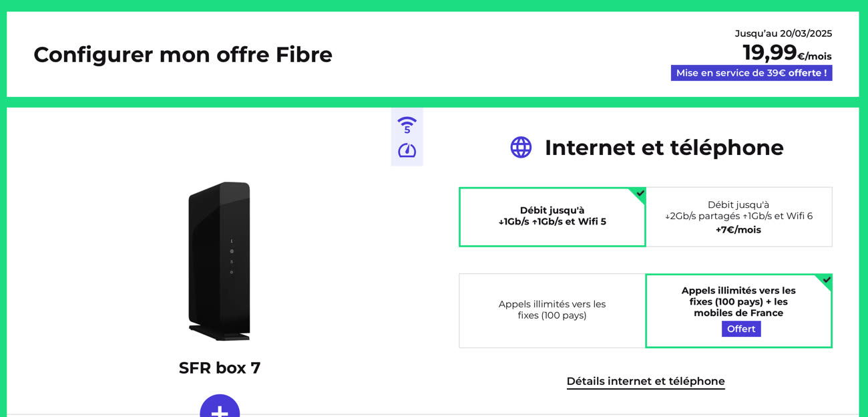Select the Wifi 6 speed option at +7€/mois
Image resolution: width=868 pixels, height=417 pixels.
point(738,217)
